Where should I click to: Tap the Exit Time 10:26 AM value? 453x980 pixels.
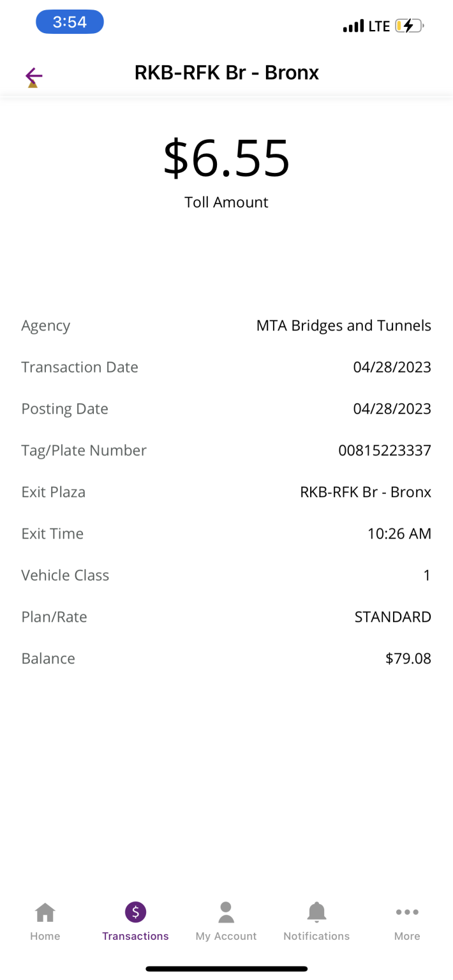point(399,533)
